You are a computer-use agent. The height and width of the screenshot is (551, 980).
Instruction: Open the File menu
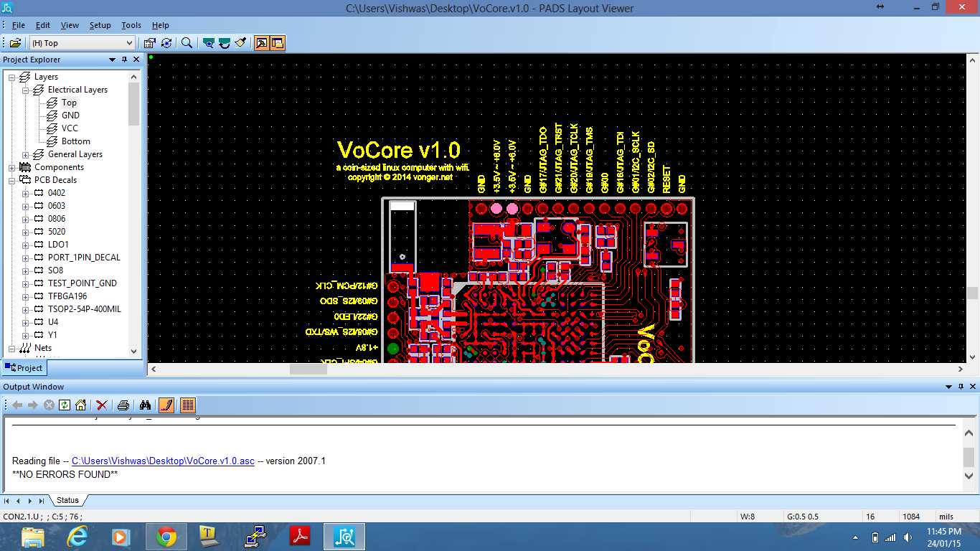(19, 25)
